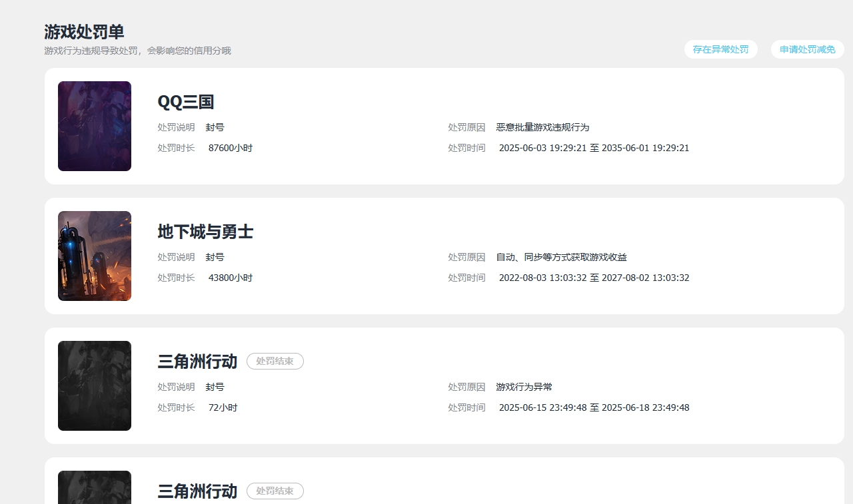This screenshot has width=853, height=504.
Task: Click the 游戏处罚单 page heading
Action: 84,32
